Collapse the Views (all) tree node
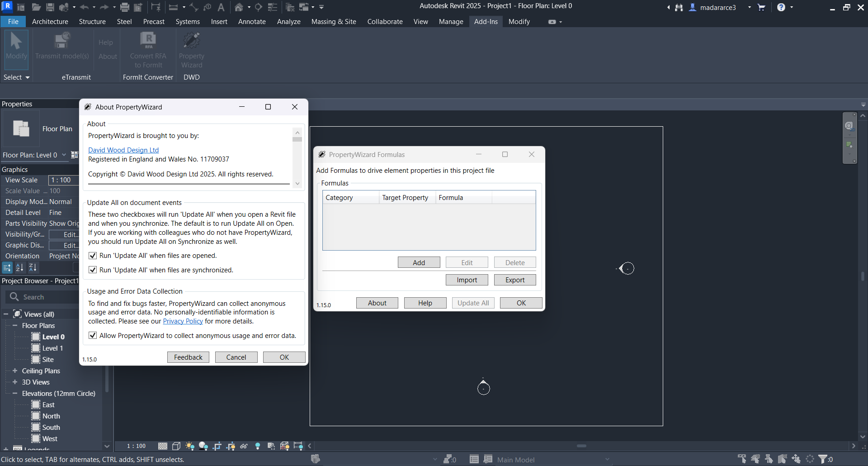The height and width of the screenshot is (466, 868). coord(6,314)
